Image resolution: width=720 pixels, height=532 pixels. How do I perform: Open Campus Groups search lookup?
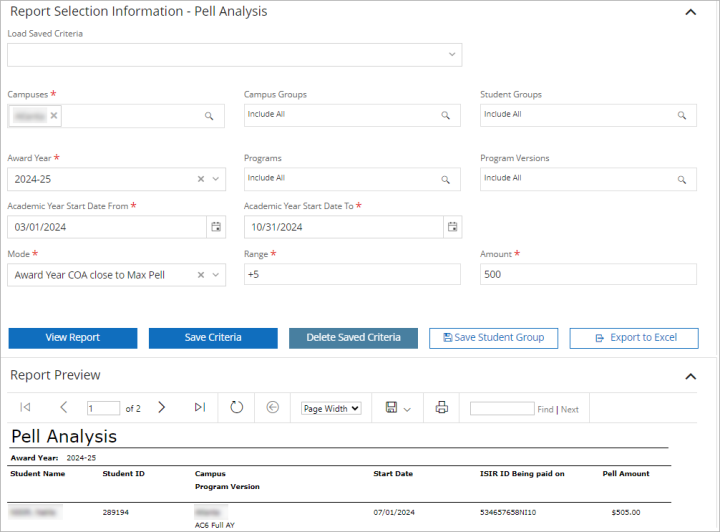pos(445,115)
